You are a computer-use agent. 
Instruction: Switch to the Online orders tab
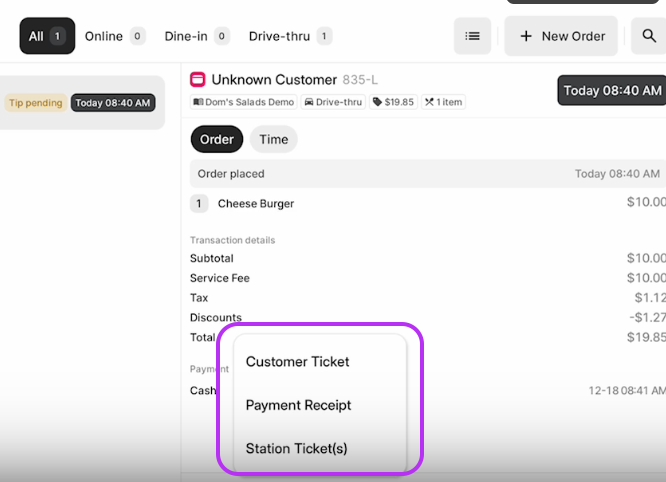coord(114,36)
